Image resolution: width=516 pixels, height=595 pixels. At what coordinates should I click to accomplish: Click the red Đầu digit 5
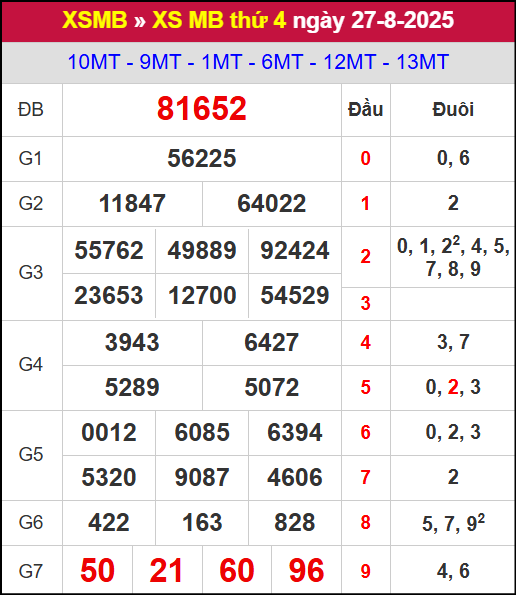click(365, 387)
